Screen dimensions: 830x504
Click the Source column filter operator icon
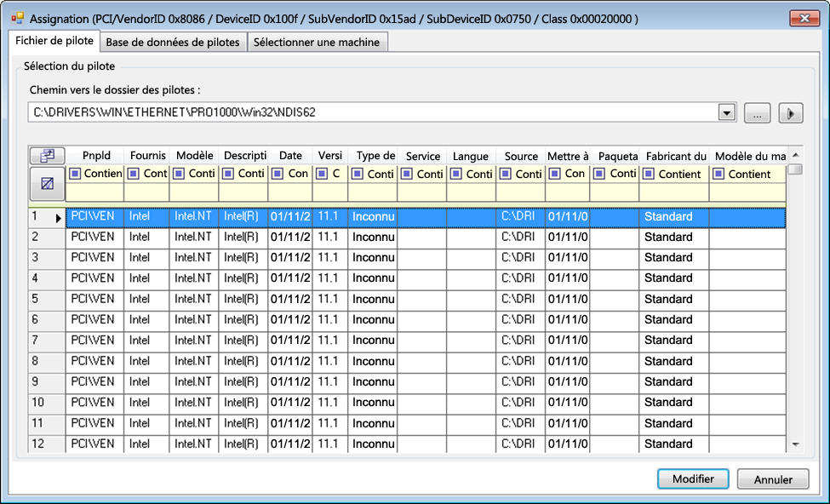506,174
